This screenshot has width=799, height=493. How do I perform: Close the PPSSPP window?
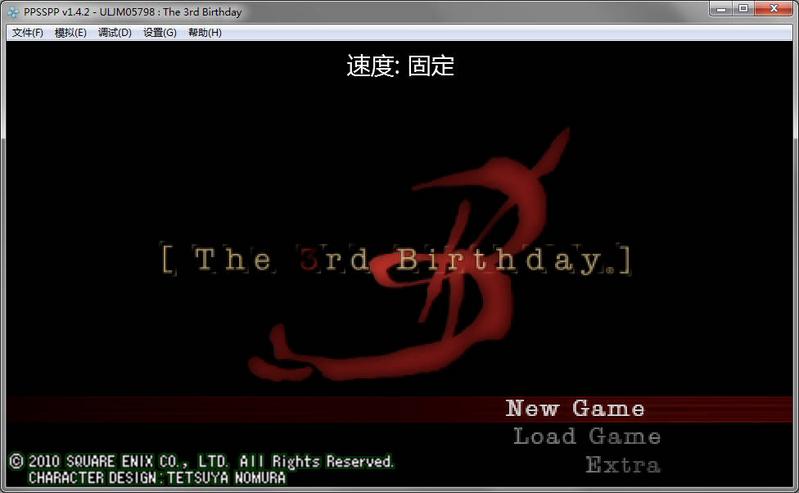(x=773, y=9)
